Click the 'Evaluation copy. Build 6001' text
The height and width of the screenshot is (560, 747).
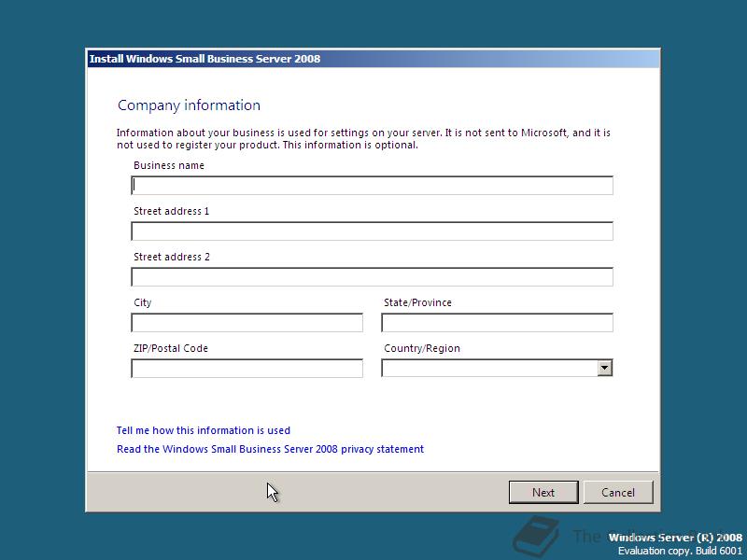click(680, 551)
